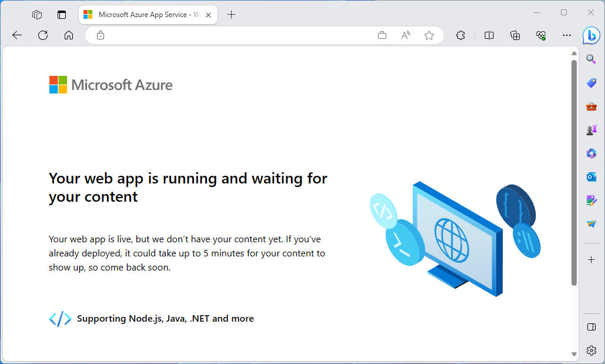Open a new browser tab

pyautogui.click(x=231, y=15)
